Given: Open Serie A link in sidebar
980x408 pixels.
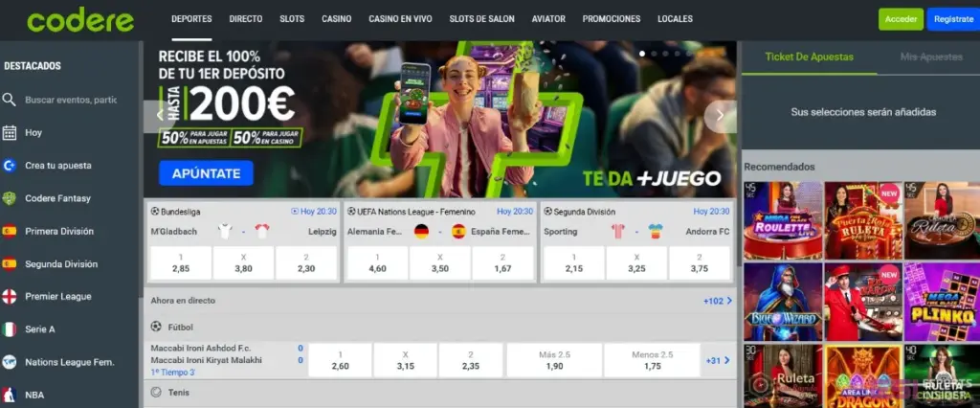Looking at the screenshot, I should click(40, 329).
